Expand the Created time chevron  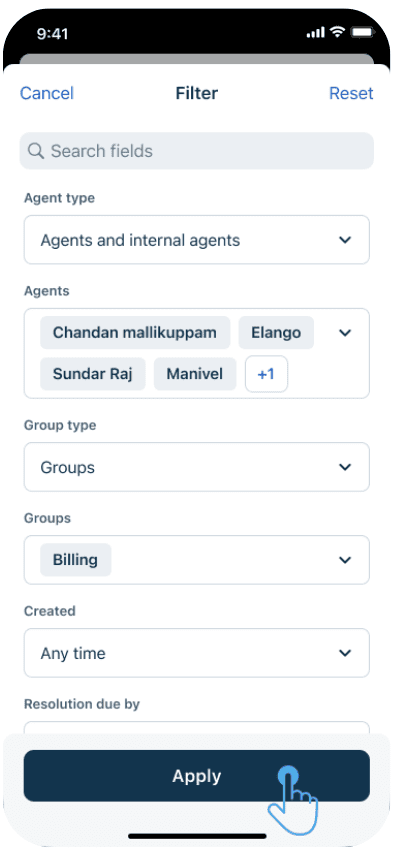[x=345, y=653]
